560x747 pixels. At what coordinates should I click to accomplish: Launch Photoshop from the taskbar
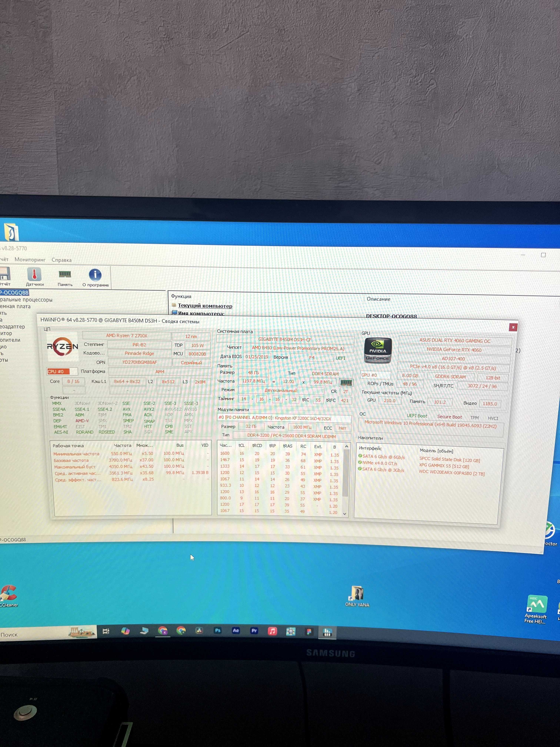click(217, 630)
